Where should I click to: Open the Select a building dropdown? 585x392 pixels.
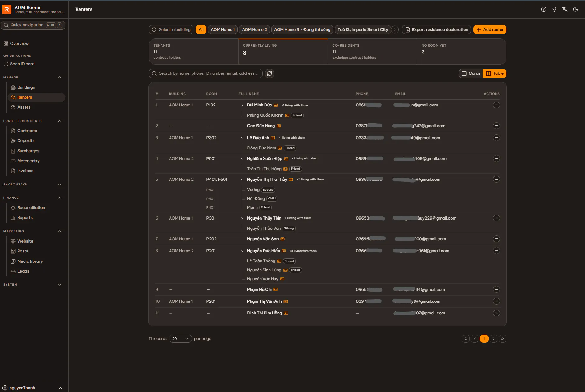(171, 29)
